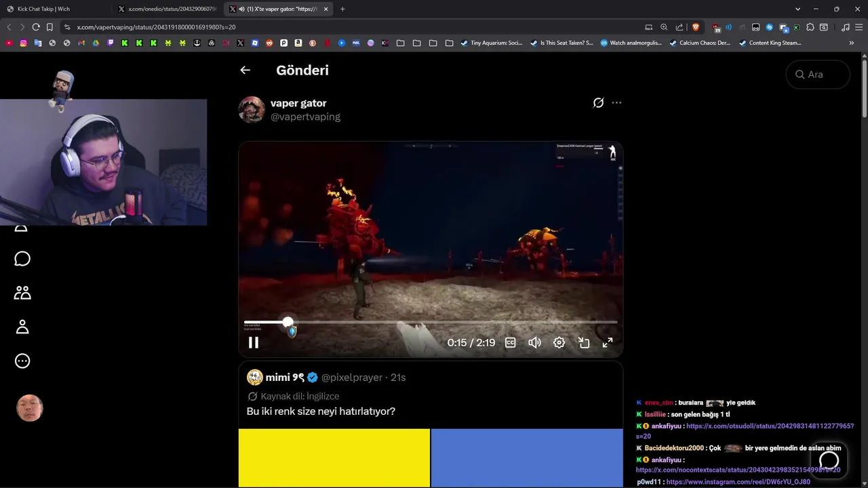Share this page from address bar
The width and height of the screenshot is (868, 488).
pos(679,27)
